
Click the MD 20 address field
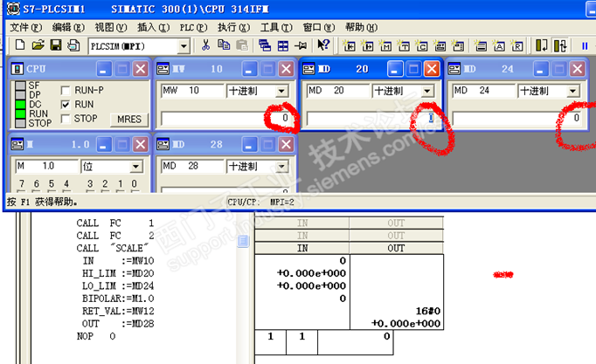pos(338,91)
